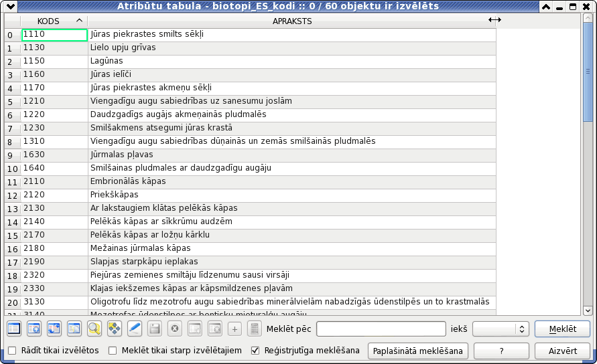Image resolution: width=597 pixels, height=364 pixels.
Task: Click the cell 'Jūrmalas pļavas'
Action: [291, 155]
